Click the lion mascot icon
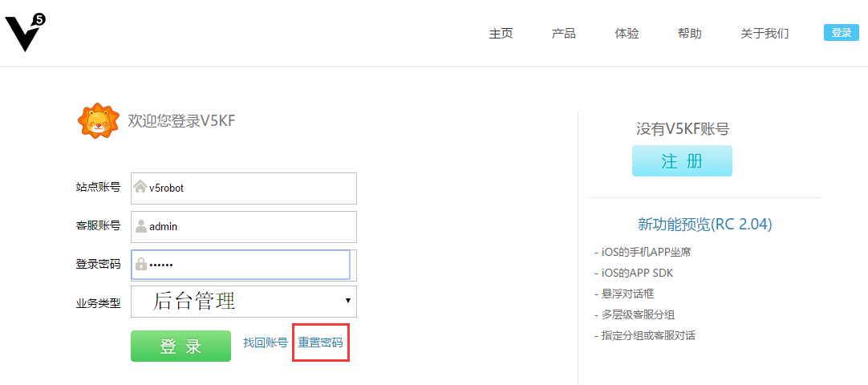The height and width of the screenshot is (385, 868). pos(98,120)
